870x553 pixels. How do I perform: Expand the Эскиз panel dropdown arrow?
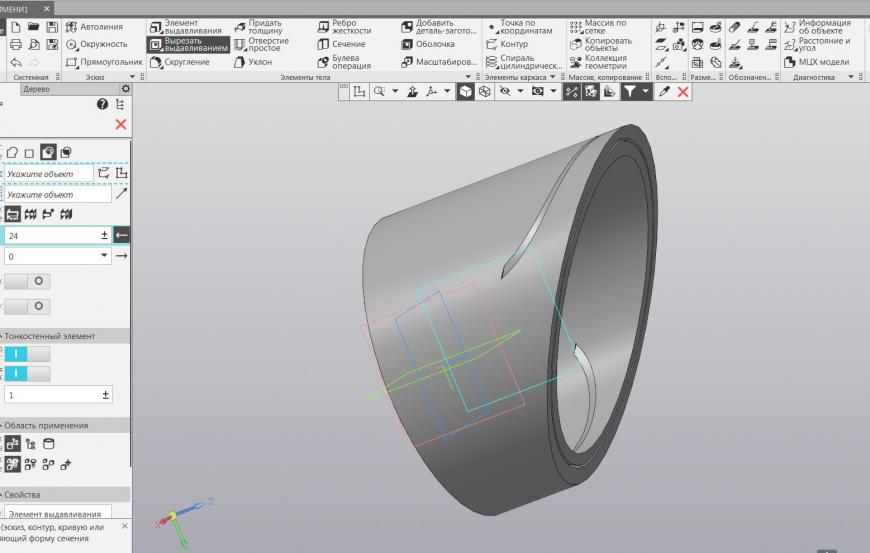pos(132,77)
